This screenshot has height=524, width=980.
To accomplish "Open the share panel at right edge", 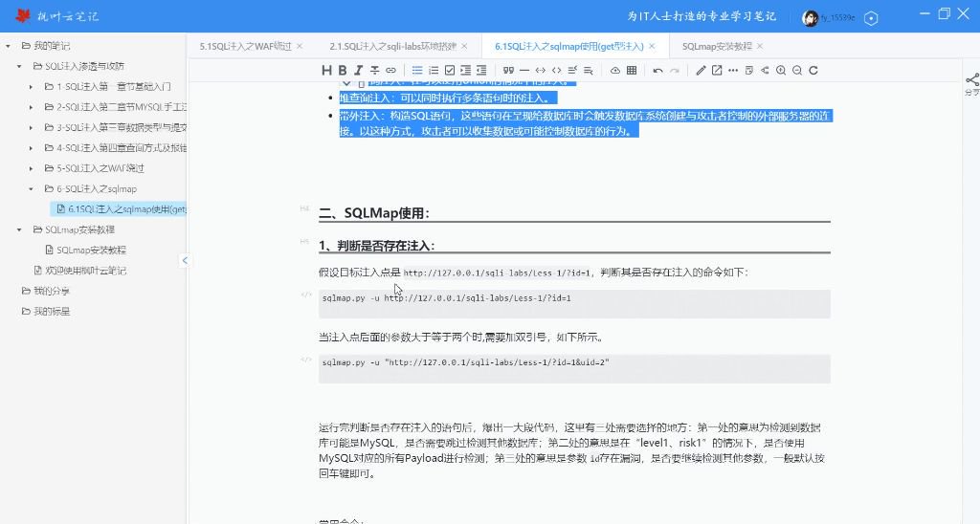I will (x=972, y=84).
